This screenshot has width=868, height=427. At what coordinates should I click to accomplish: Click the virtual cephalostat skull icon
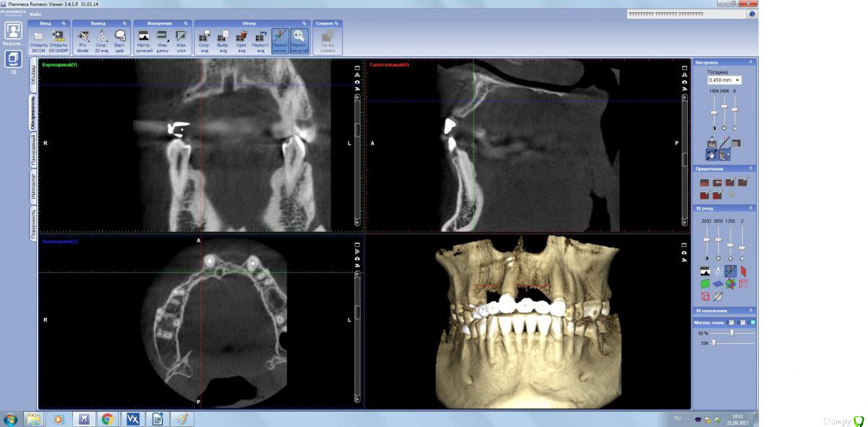(x=120, y=36)
